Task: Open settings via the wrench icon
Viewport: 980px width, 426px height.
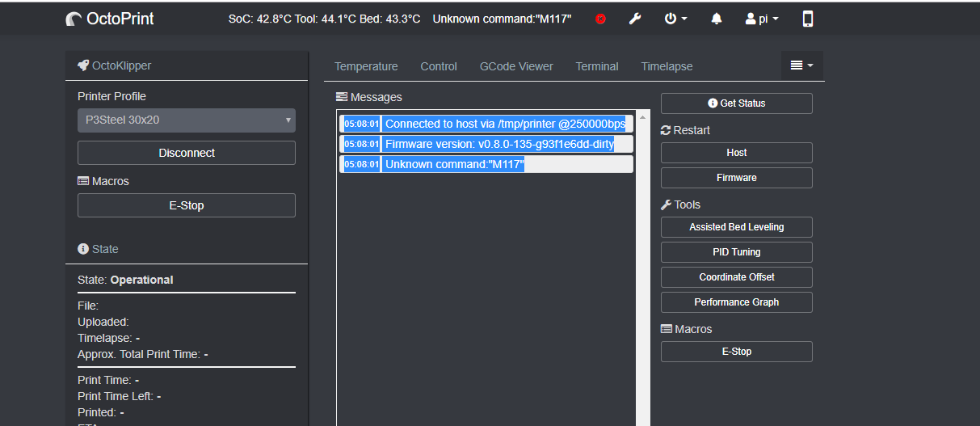Action: coord(635,19)
